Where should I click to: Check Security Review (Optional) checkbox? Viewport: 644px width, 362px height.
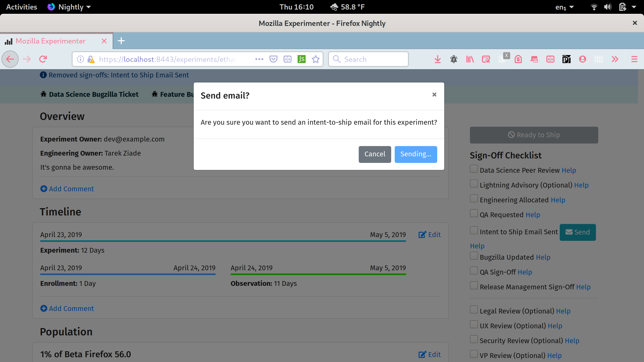pos(474,339)
